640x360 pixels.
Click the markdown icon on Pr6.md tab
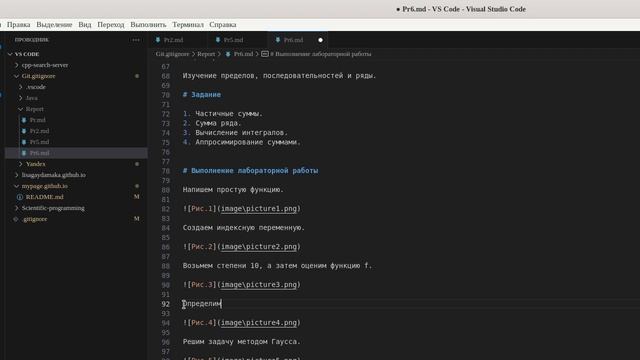point(278,40)
